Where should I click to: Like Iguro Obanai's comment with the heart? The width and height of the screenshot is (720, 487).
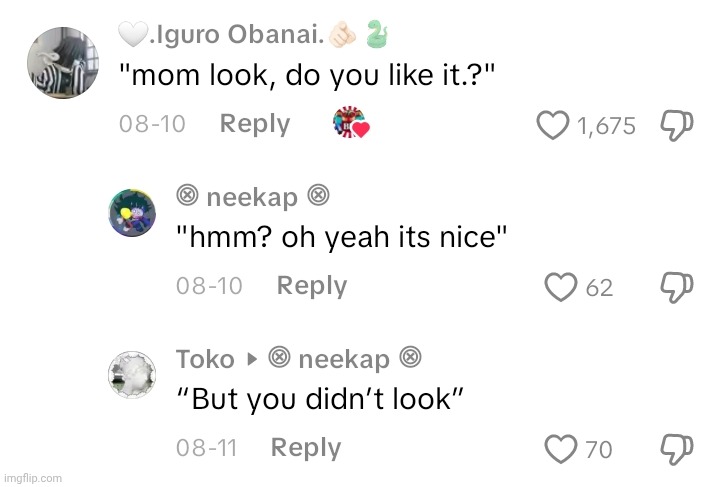[x=553, y=126]
